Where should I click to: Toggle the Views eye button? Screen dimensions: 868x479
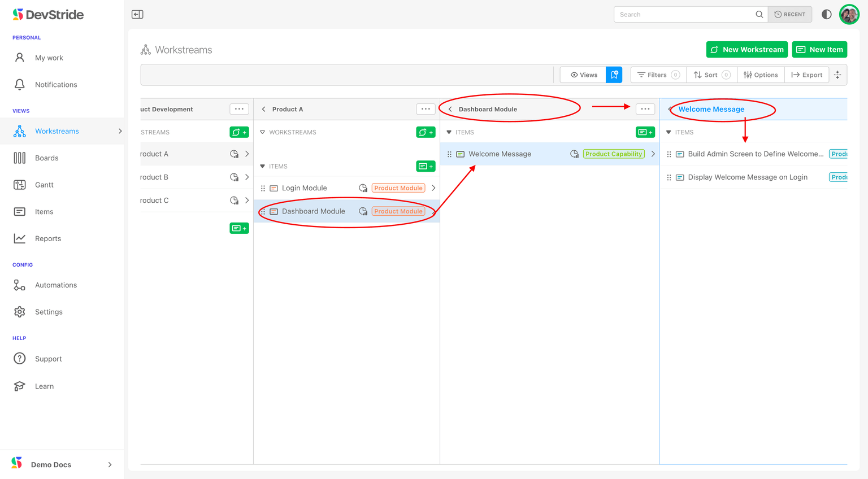[583, 75]
